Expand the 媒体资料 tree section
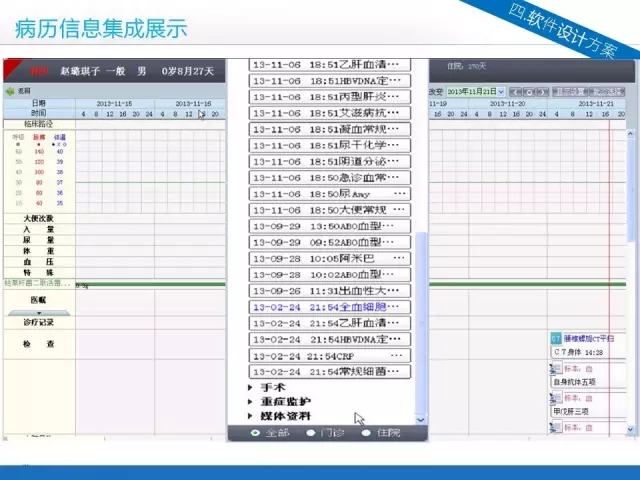640x480 pixels. [x=251, y=416]
